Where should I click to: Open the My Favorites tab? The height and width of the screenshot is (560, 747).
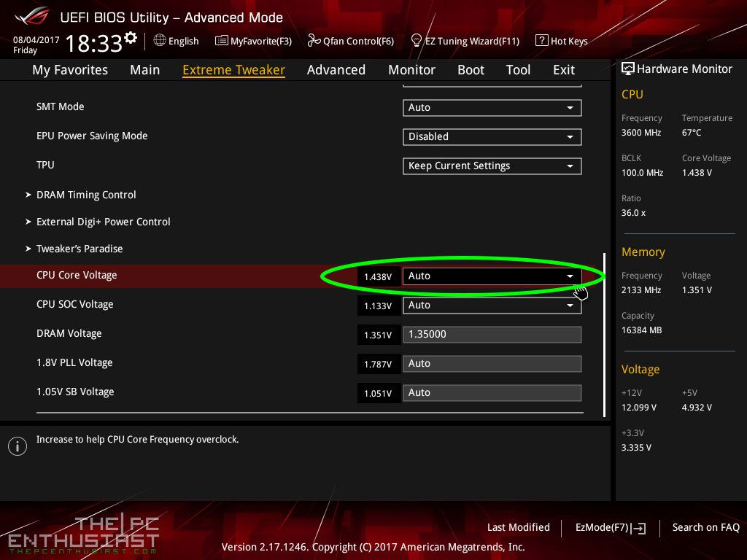[70, 70]
